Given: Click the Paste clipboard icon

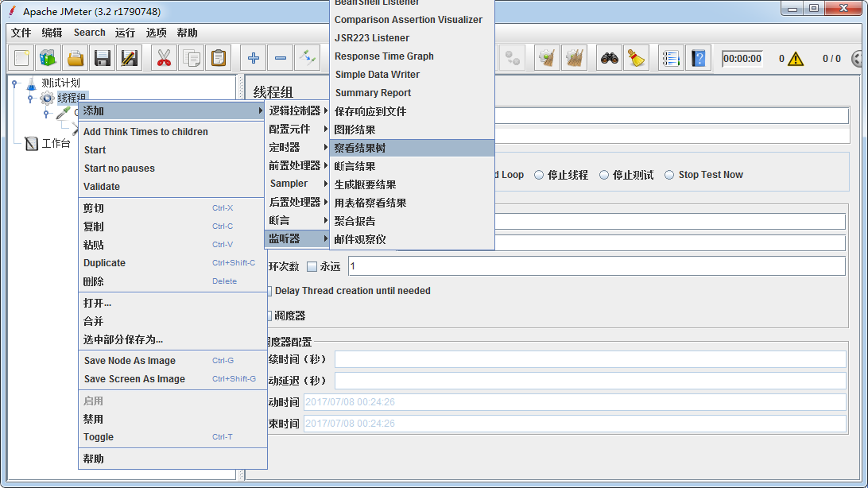Looking at the screenshot, I should (219, 58).
